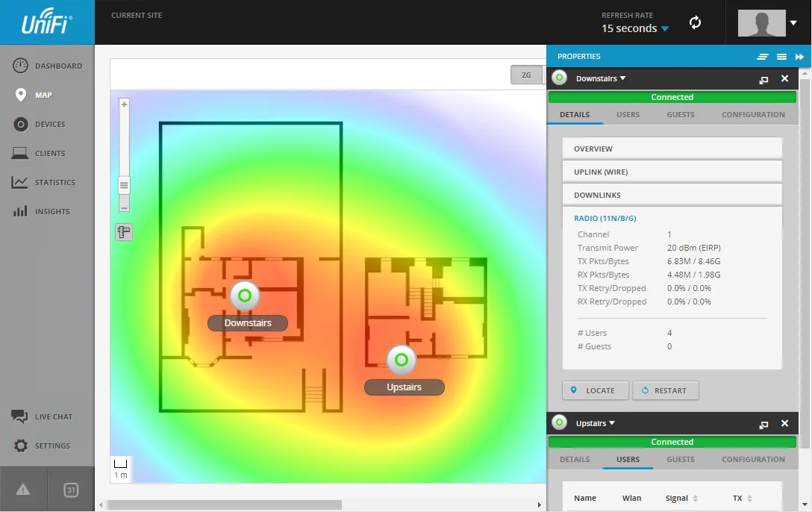812x512 pixels.
Task: Close the Downstairs properties panel
Action: click(785, 78)
